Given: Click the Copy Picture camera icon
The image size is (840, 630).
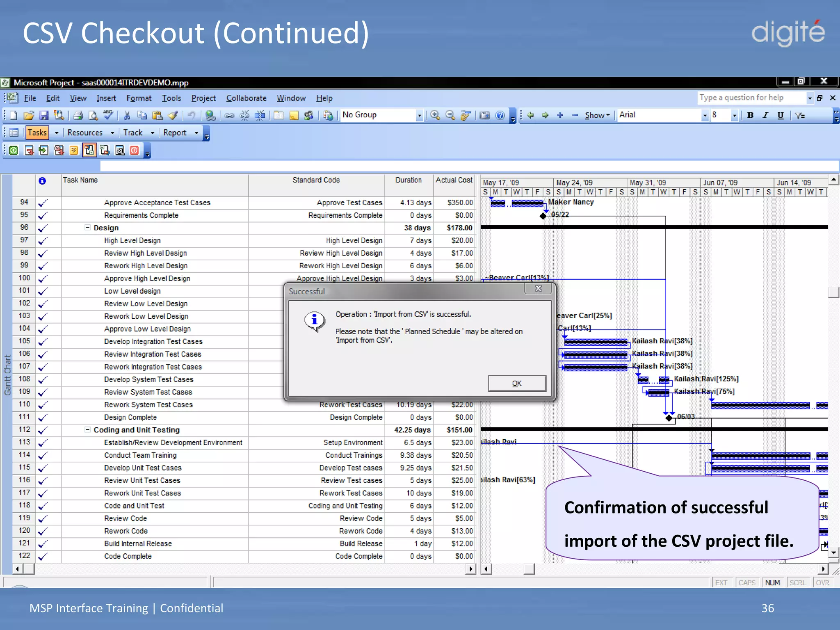Looking at the screenshot, I should [x=484, y=115].
